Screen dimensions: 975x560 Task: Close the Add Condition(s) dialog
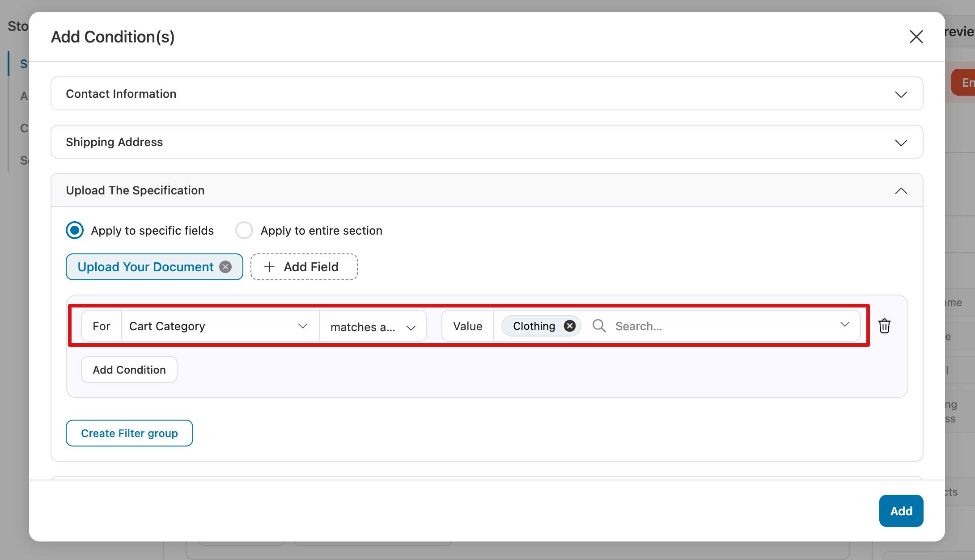click(916, 37)
